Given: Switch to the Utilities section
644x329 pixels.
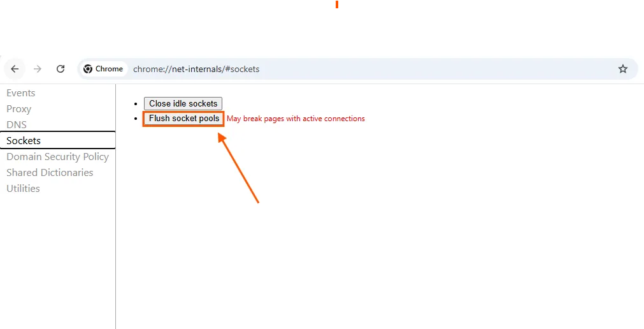Looking at the screenshot, I should coord(24,188).
